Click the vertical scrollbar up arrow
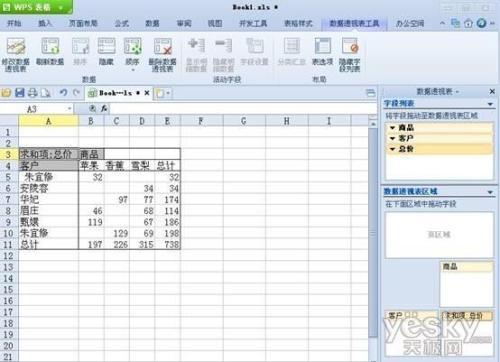 pyautogui.click(x=373, y=124)
